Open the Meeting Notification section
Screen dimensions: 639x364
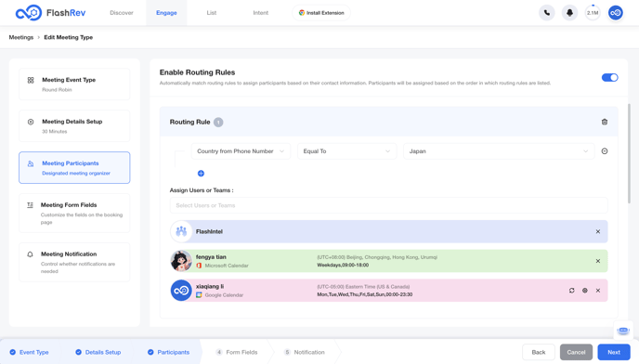point(74,262)
